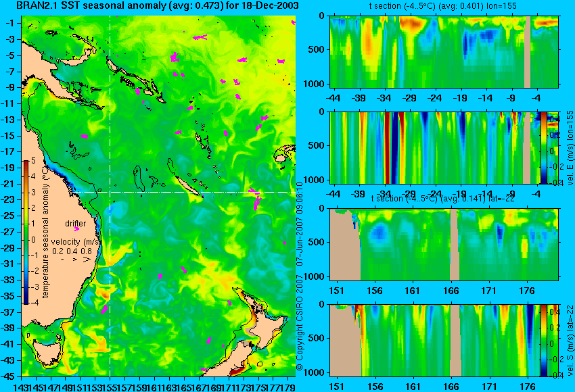Click the "0" value on the SST colorbar
Image resolution: width=575 pixels, height=392 pixels.
pos(33,240)
